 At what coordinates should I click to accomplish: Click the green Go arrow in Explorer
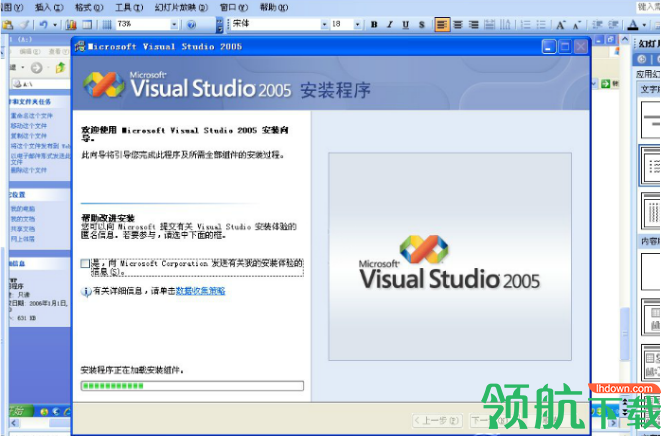pos(606,84)
